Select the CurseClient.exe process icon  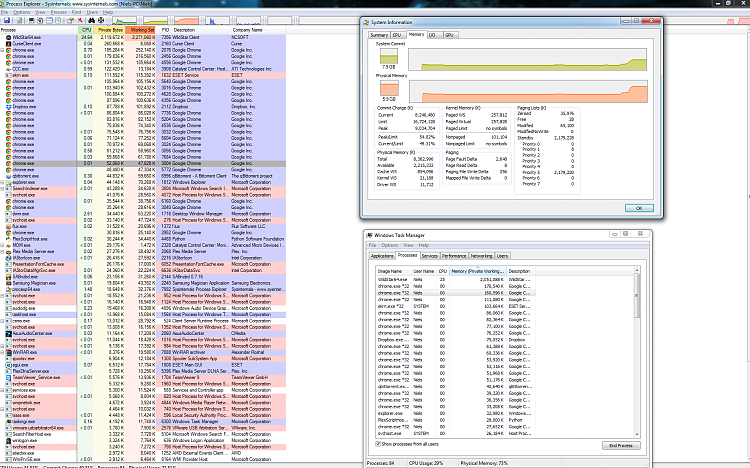tap(8, 44)
